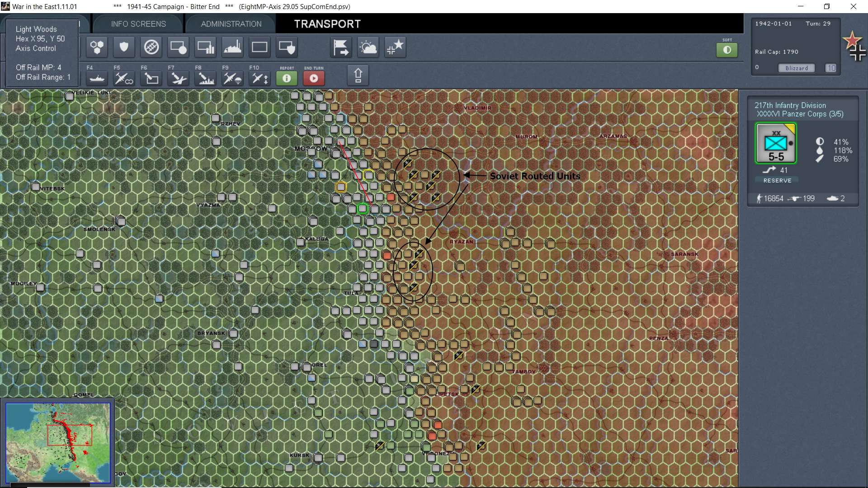Open the Info Screens tab
Viewport: 868px width, 488px height.
[x=138, y=24]
